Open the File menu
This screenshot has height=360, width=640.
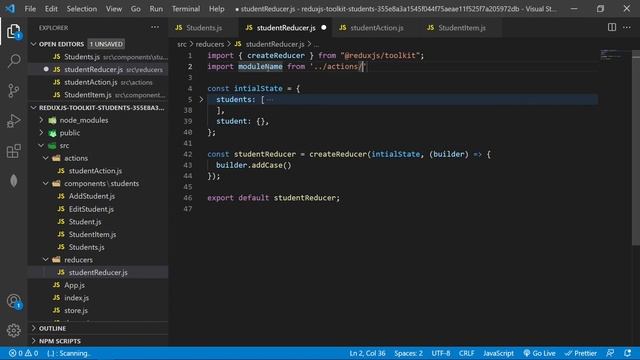tap(30, 9)
